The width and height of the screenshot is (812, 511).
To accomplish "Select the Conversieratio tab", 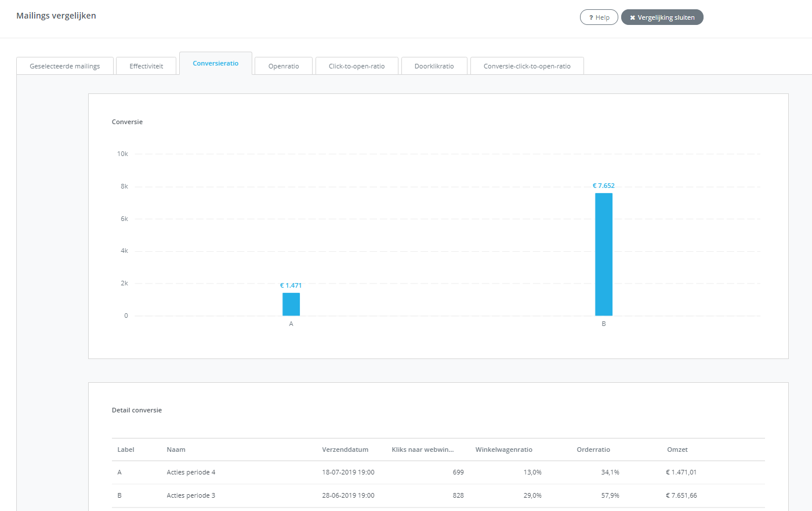I will tap(216, 63).
